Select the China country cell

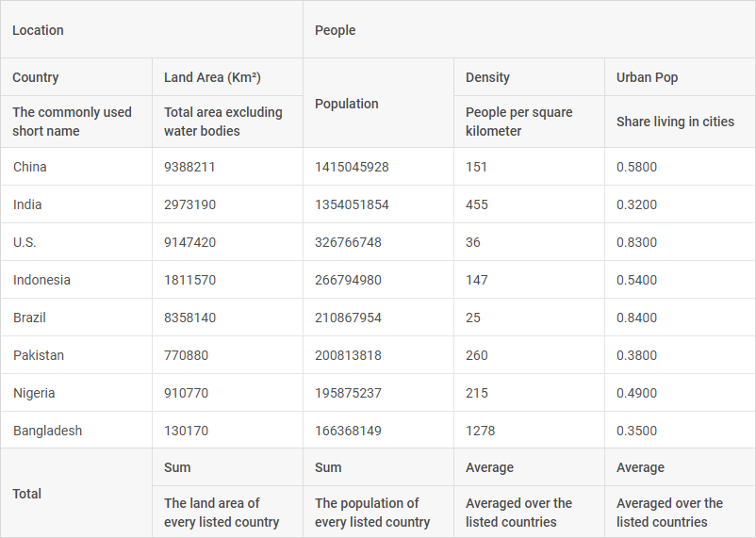pyautogui.click(x=76, y=167)
